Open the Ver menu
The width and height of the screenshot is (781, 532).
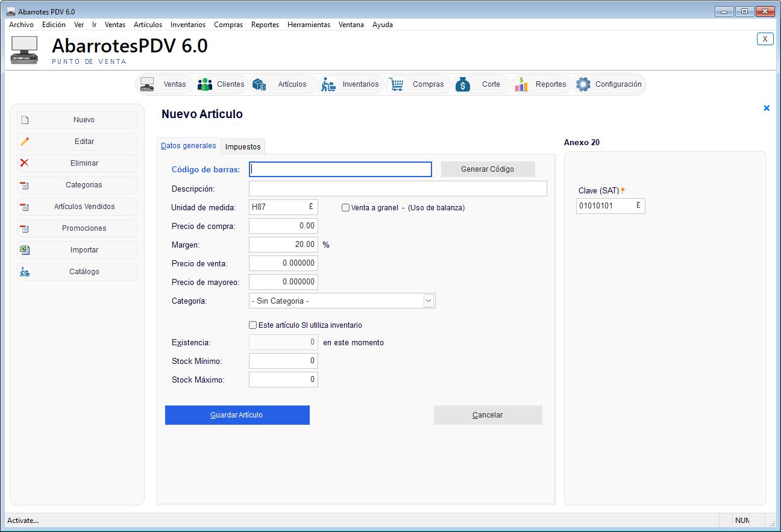click(79, 25)
